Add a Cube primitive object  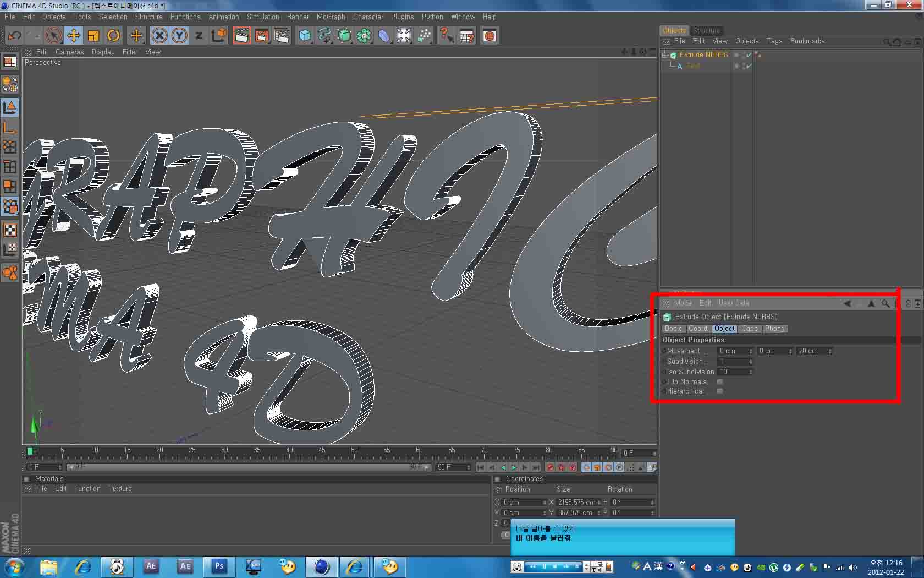tap(304, 36)
